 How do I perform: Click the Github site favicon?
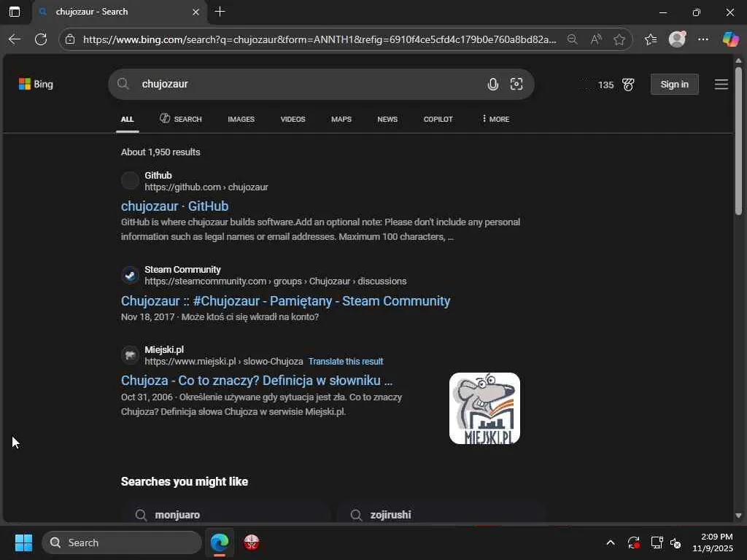[x=130, y=181]
